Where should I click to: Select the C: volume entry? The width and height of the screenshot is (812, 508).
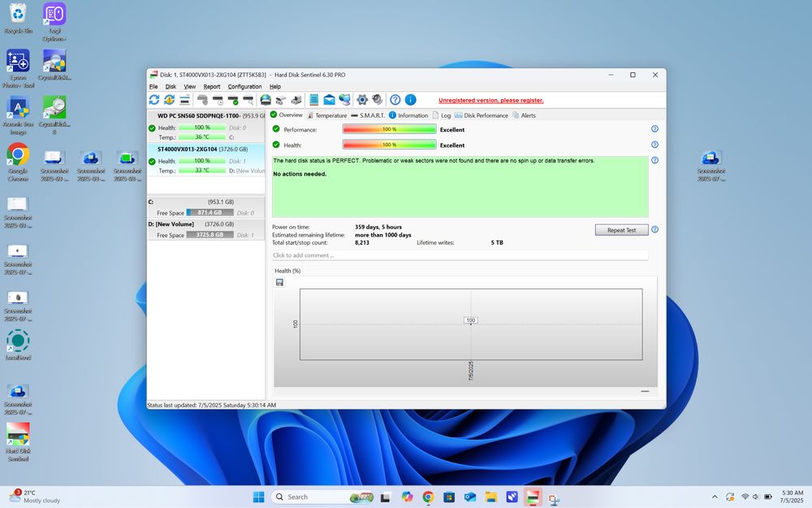tap(206, 207)
